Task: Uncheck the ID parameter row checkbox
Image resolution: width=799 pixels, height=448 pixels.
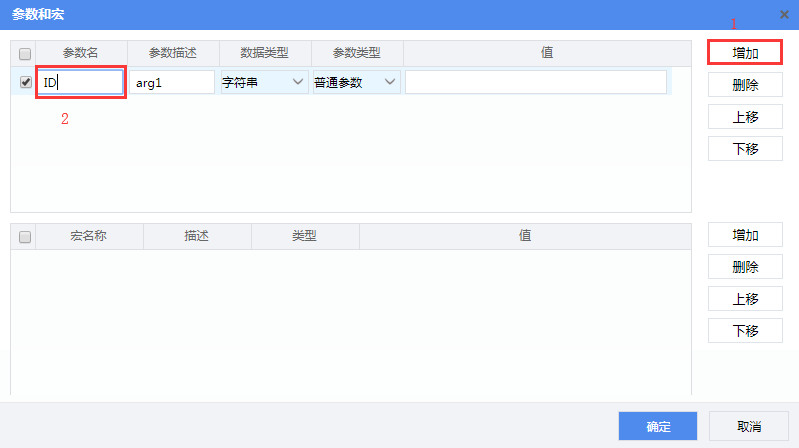Action: click(x=25, y=83)
